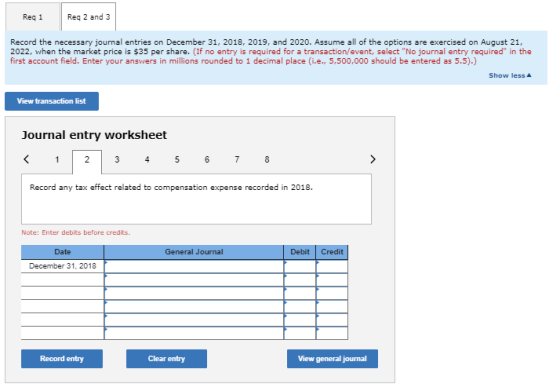Go to previous journal entry arrow

pos(26,159)
